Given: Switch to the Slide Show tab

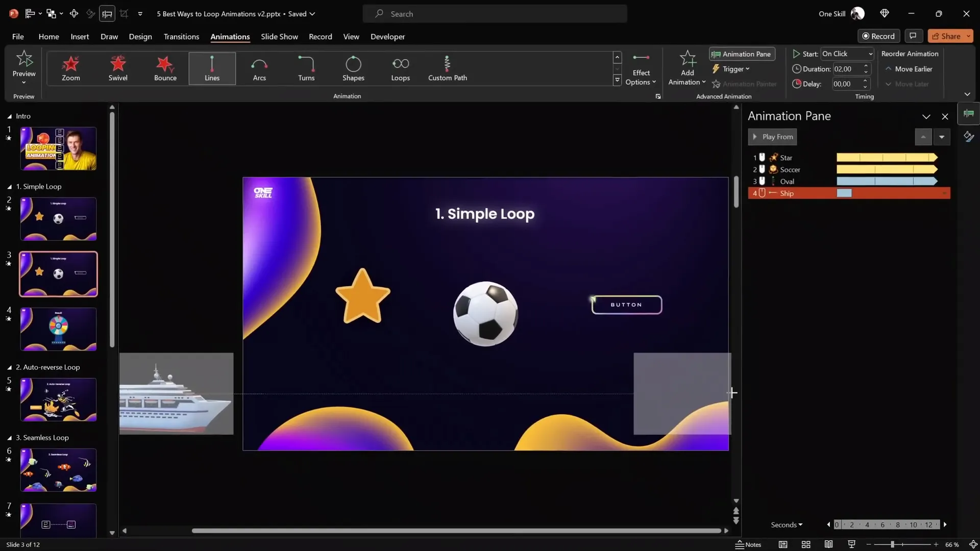Looking at the screenshot, I should point(279,37).
